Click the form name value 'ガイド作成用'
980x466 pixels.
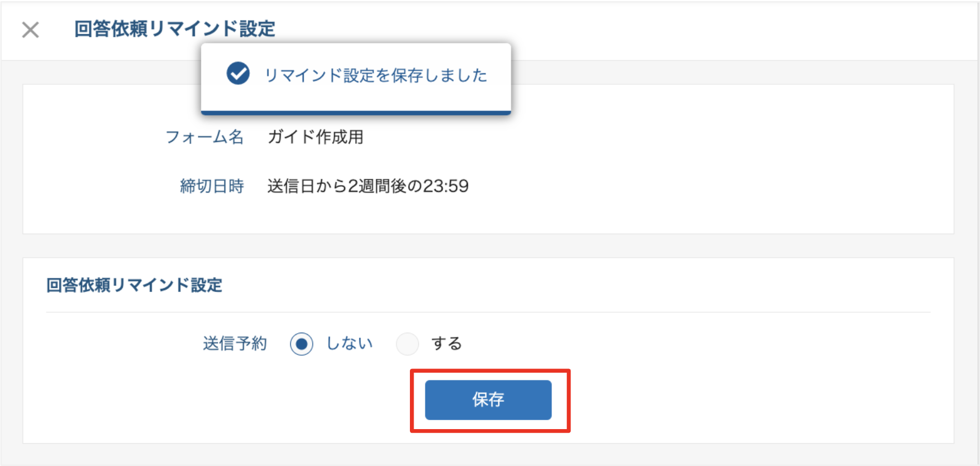(315, 137)
